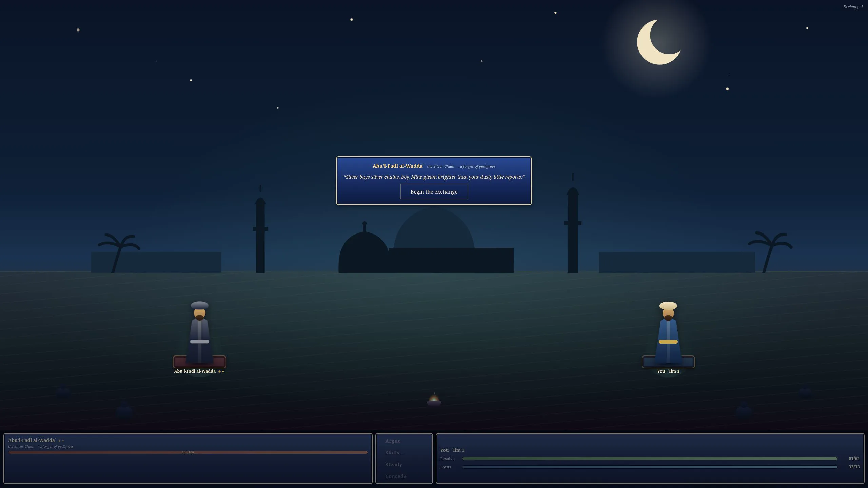Click the opponent's name in the dialog box
The height and width of the screenshot is (488, 868).
[398, 166]
